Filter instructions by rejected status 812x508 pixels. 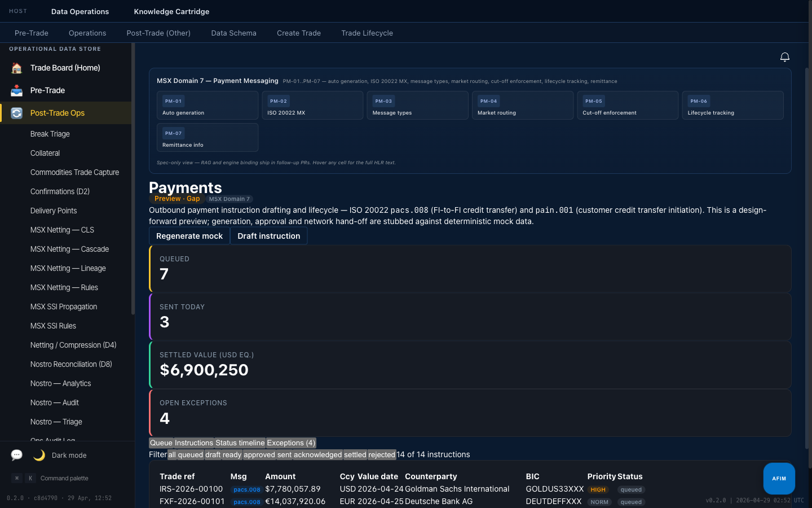pos(382,454)
